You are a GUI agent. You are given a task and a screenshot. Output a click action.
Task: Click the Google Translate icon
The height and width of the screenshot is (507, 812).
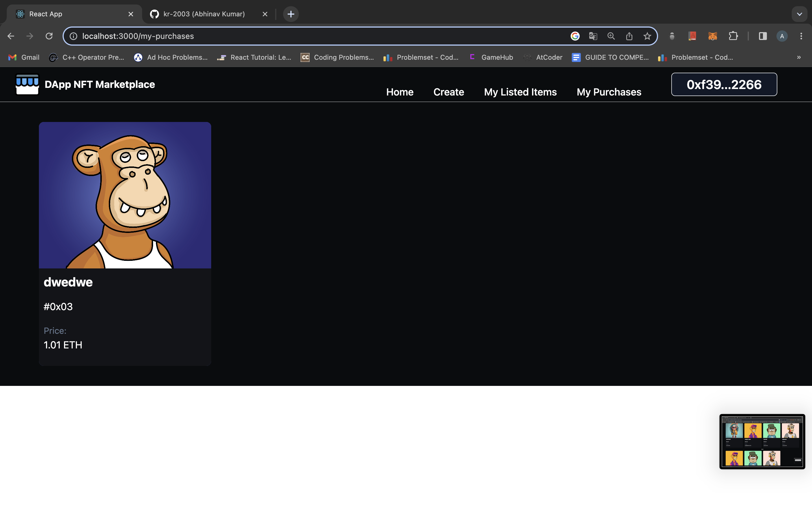[593, 36]
